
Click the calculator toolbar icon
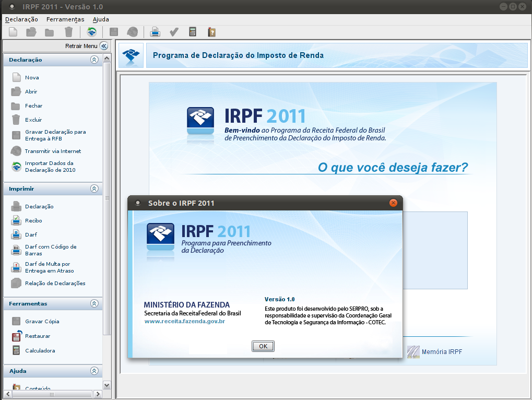(x=192, y=32)
